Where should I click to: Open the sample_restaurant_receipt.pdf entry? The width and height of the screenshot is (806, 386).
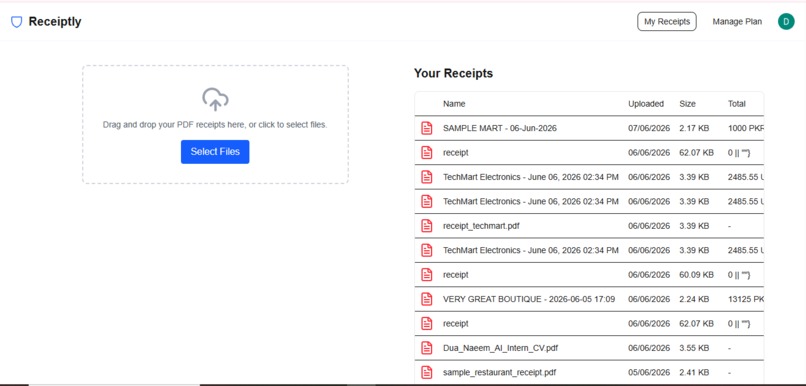click(499, 372)
